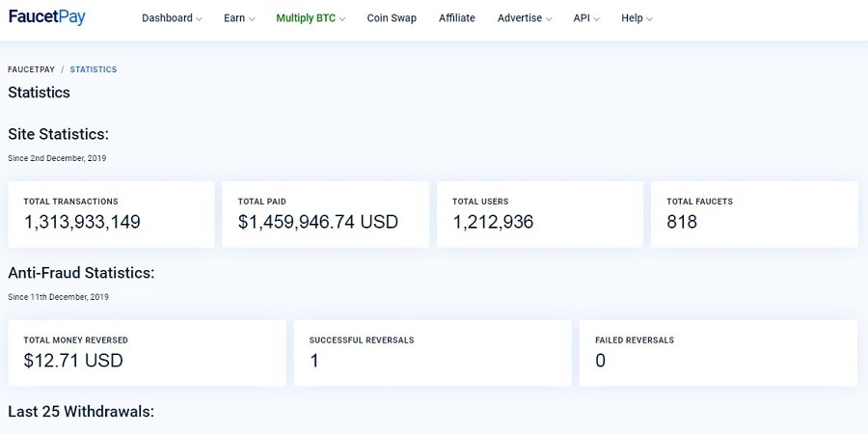Click the TOTAL USERS label

(x=480, y=202)
